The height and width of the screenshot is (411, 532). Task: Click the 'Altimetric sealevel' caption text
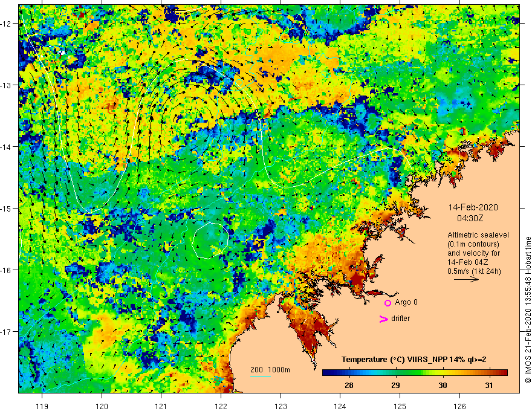point(478,235)
